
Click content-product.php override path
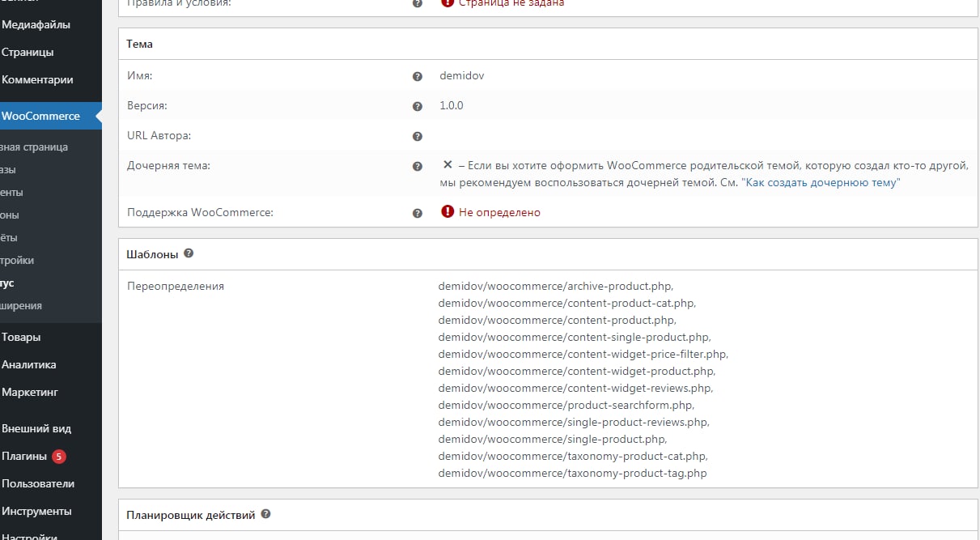click(x=557, y=320)
